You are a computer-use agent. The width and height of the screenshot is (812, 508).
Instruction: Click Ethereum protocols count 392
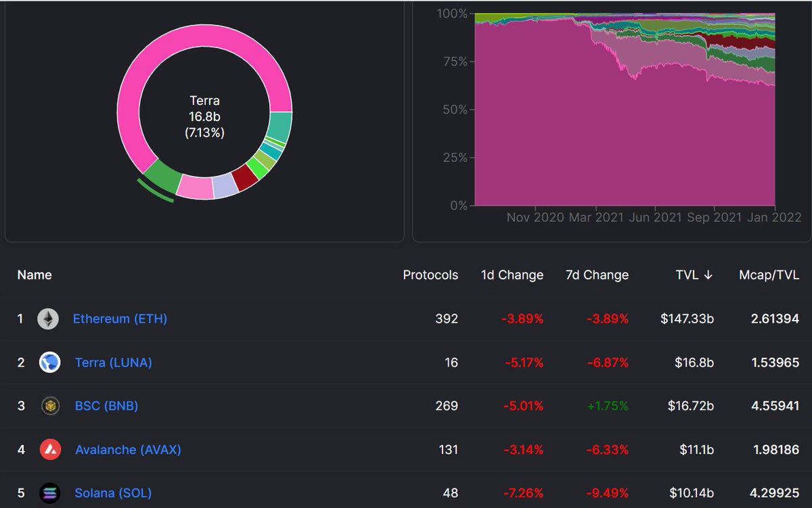click(x=447, y=319)
